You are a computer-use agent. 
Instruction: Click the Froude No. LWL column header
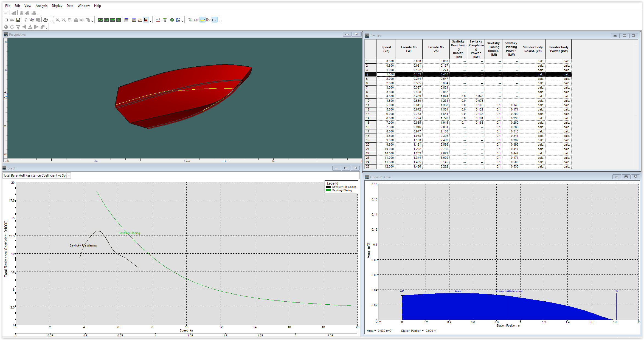(409, 49)
